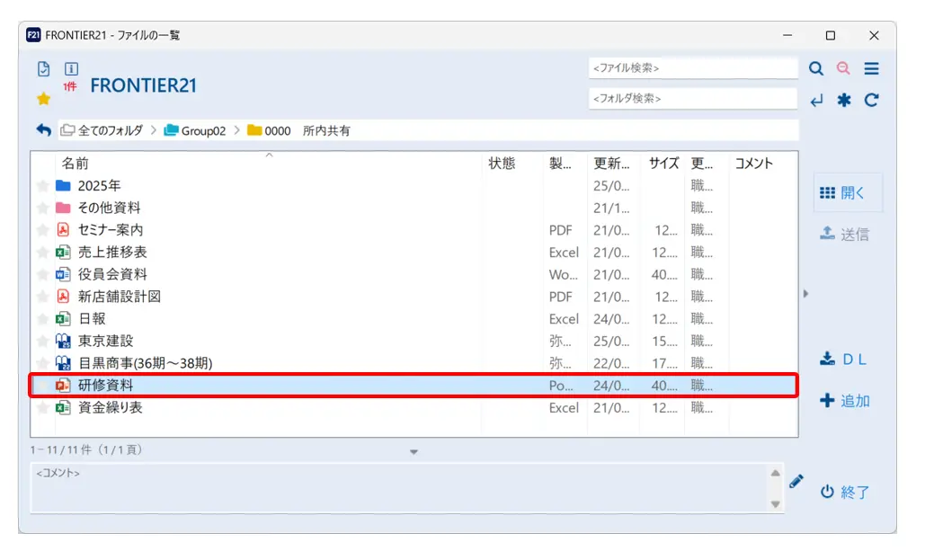Toggle favorite star for セミナー案内

tap(42, 231)
